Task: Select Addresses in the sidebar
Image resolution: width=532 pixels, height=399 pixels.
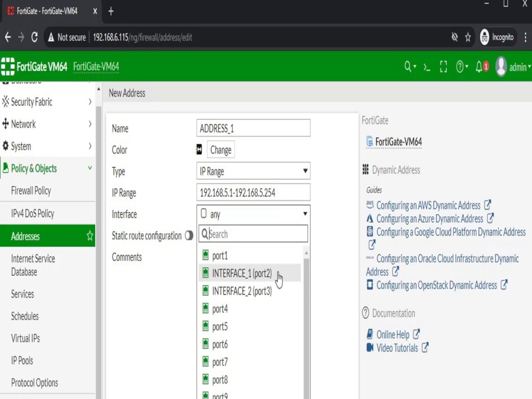Action: point(47,236)
